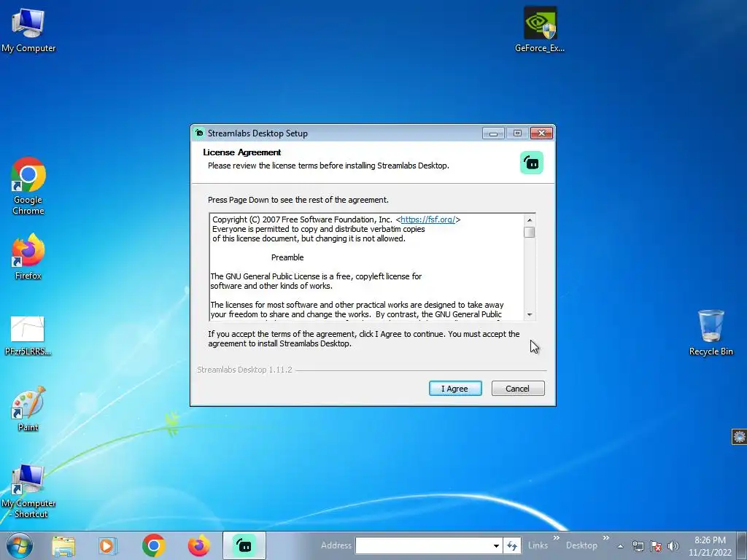The height and width of the screenshot is (560, 747).
Task: Click the Links toolbar label
Action: click(538, 545)
